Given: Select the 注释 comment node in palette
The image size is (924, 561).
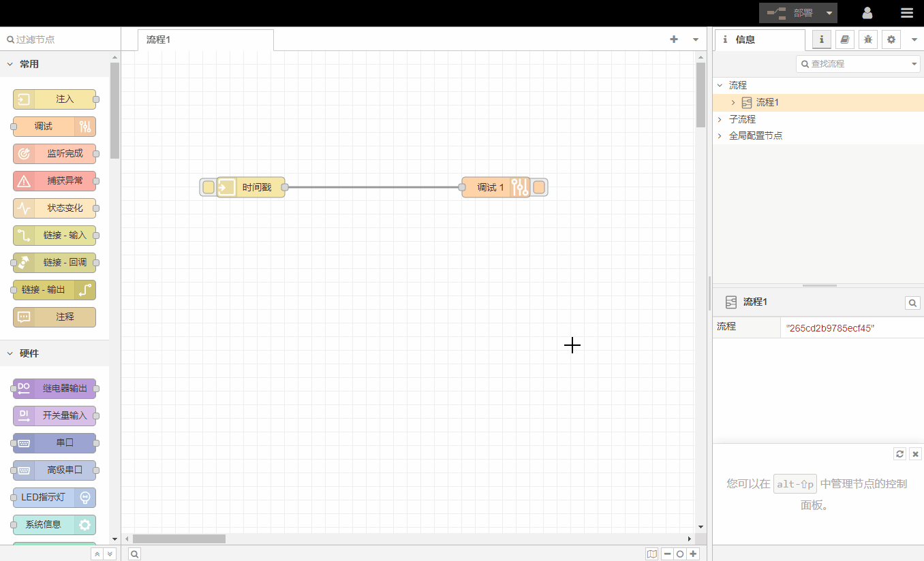Looking at the screenshot, I should click(x=55, y=317).
